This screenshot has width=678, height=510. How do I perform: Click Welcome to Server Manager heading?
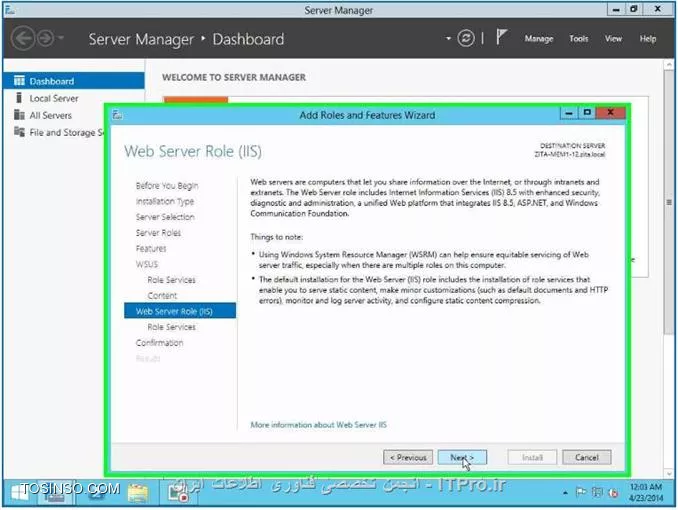[x=234, y=77]
